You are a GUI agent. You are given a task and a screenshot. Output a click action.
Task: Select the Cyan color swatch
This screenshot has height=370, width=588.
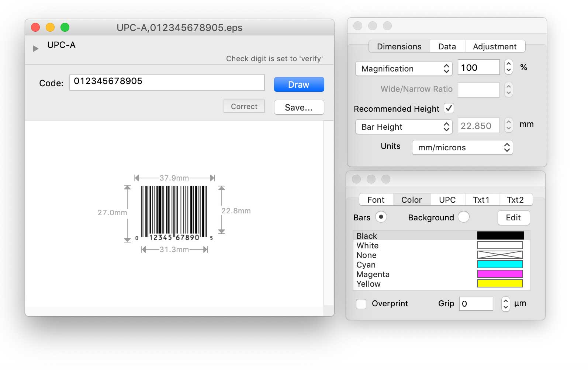(500, 264)
